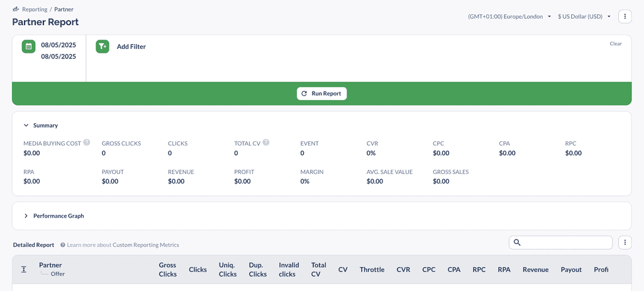
Task: Click the magnifier icon in the search box
Action: (517, 243)
